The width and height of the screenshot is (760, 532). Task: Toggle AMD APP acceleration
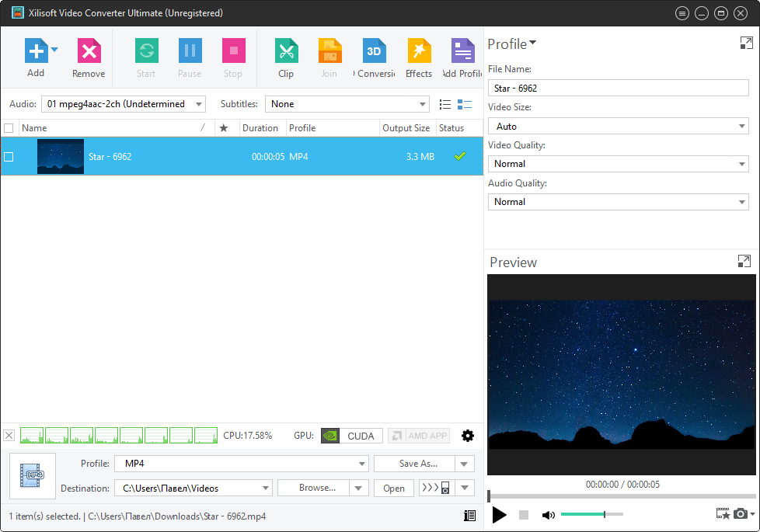(419, 436)
